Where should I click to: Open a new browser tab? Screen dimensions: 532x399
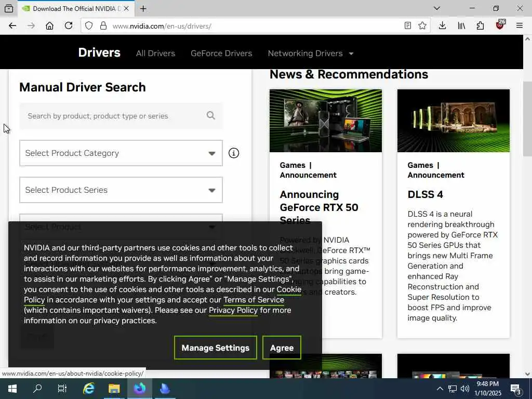[x=143, y=9]
